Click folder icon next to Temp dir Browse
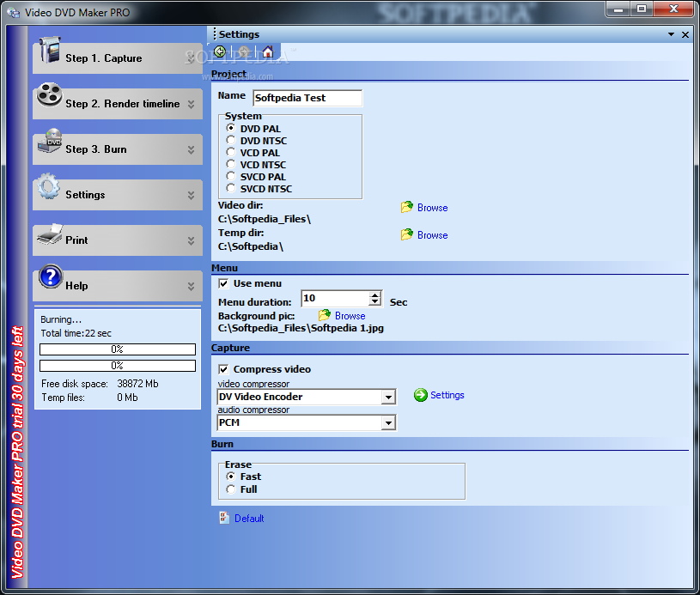700x595 pixels. tap(407, 234)
